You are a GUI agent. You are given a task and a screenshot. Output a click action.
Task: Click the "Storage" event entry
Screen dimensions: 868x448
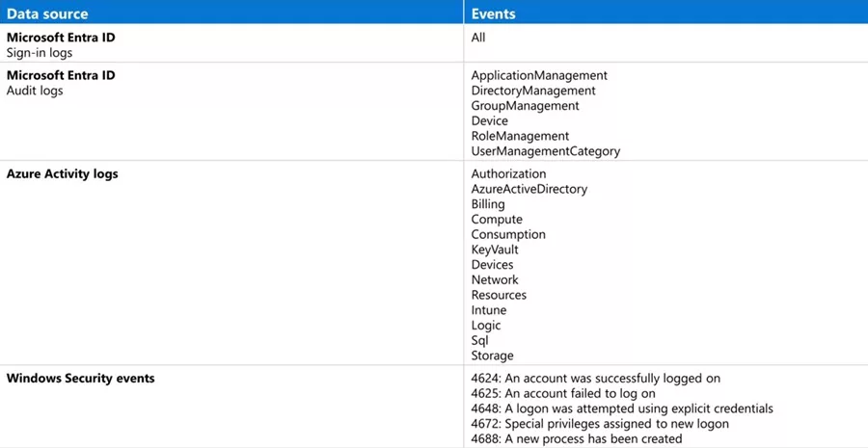[x=492, y=356]
